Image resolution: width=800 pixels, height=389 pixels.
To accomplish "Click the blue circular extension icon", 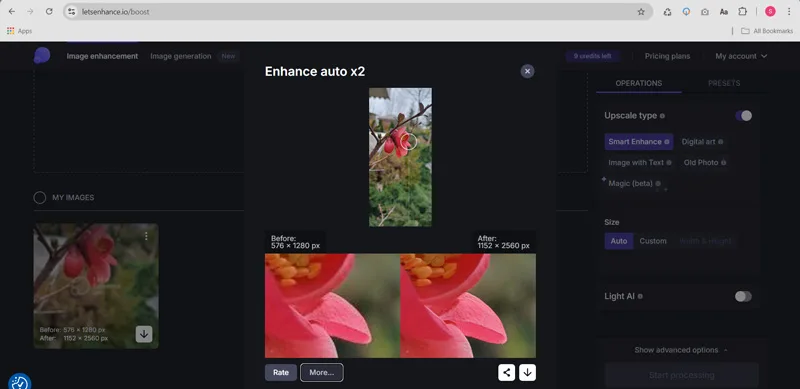I will (686, 12).
